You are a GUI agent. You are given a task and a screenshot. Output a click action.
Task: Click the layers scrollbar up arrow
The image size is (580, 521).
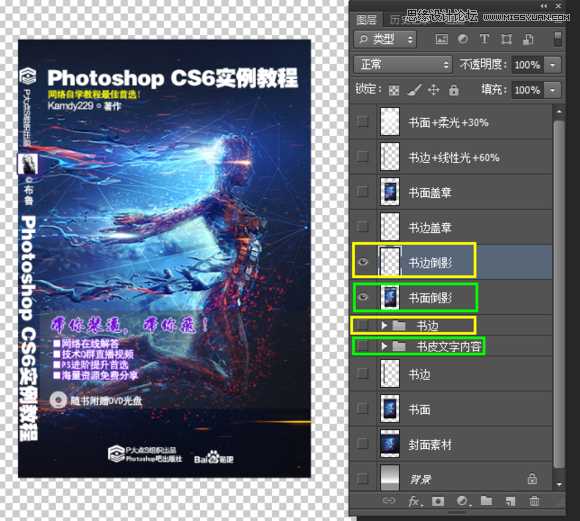coord(559,111)
